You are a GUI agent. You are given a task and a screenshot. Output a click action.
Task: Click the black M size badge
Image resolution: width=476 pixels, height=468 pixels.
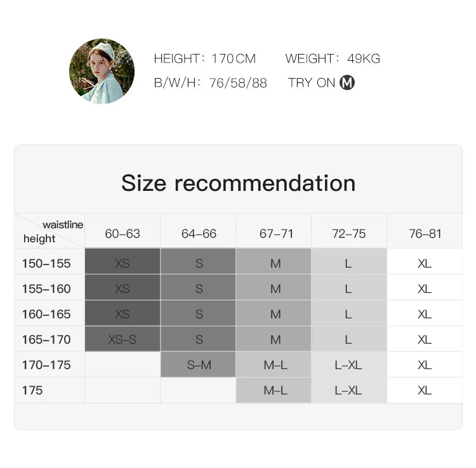click(x=347, y=82)
